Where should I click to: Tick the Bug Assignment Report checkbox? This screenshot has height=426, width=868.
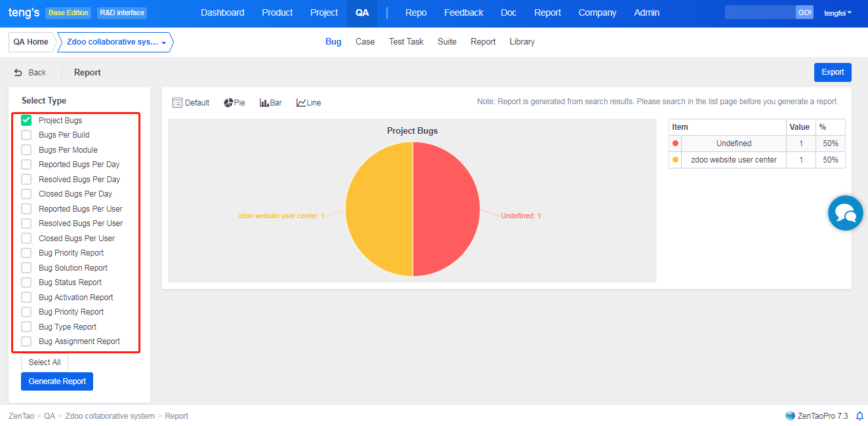pos(26,341)
